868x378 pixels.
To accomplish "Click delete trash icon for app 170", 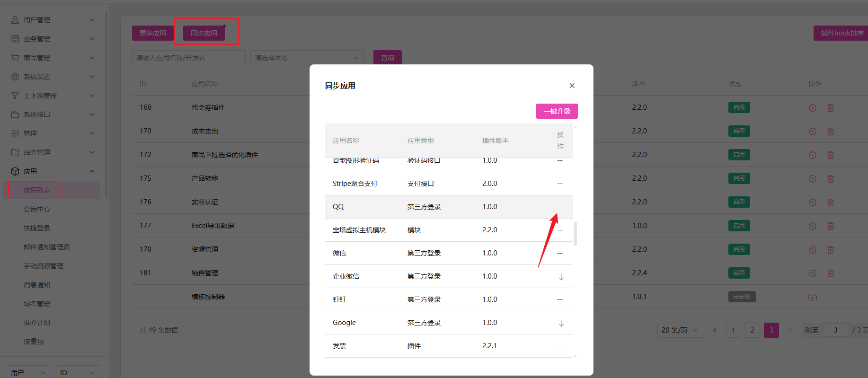I will click(830, 132).
